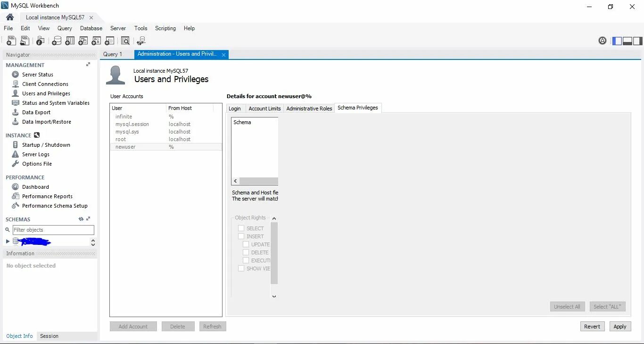
Task: Close the Local instance MySQL57 connection tab
Action: click(91, 17)
